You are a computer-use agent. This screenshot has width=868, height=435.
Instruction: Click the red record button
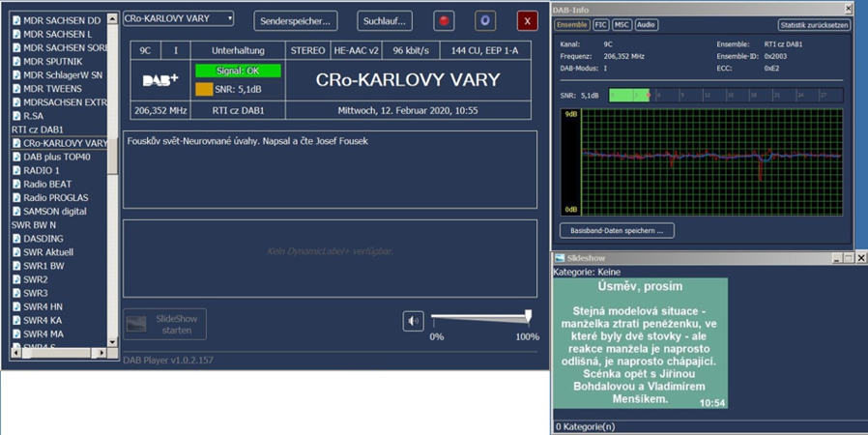444,21
